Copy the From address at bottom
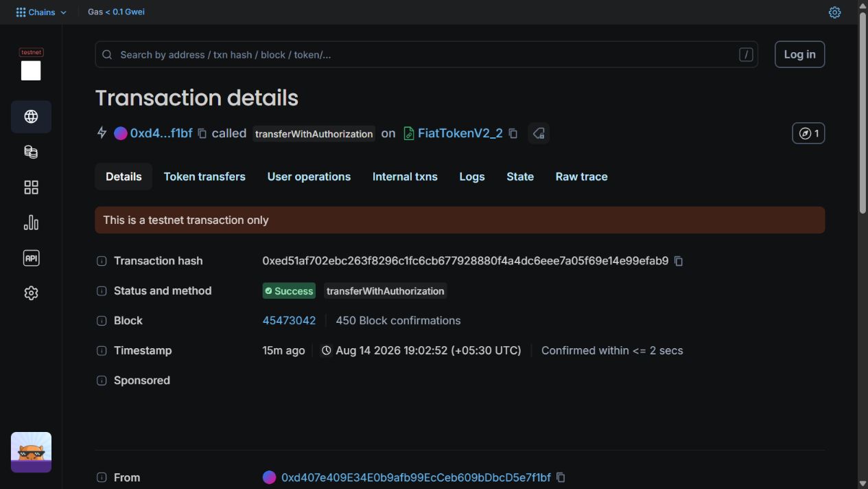 click(x=561, y=477)
